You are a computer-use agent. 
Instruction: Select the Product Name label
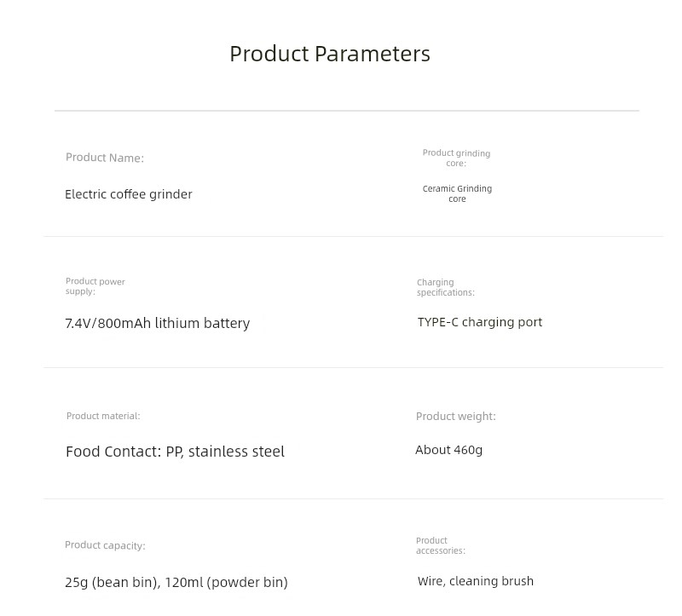(104, 158)
